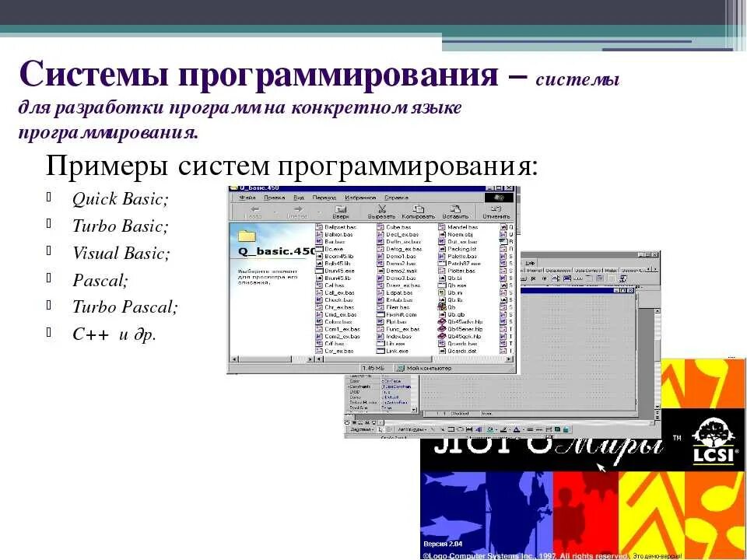This screenshot has height=560, width=747.
Task: Select the Brun45.exe file
Action: (x=335, y=271)
